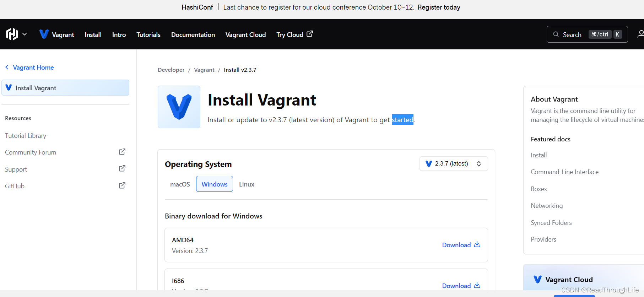
Task: Click the version selector up-down arrows
Action: 479,164
